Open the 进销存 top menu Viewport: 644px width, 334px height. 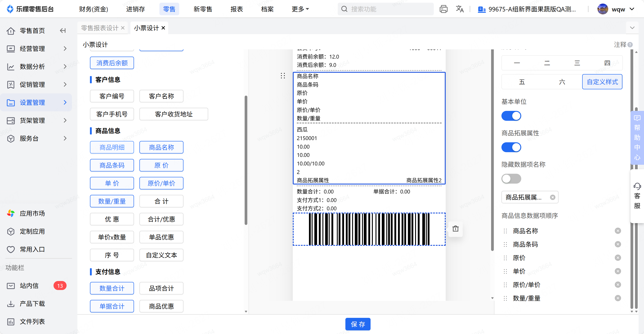[x=135, y=9]
